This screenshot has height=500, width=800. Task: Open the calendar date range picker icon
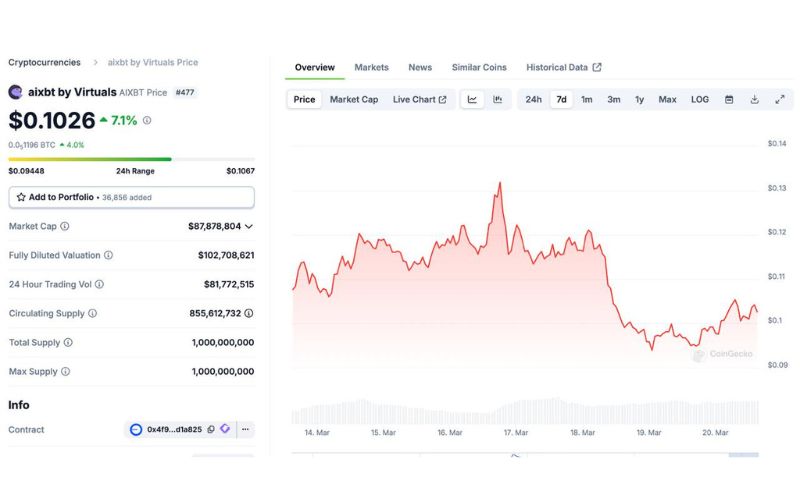(729, 99)
